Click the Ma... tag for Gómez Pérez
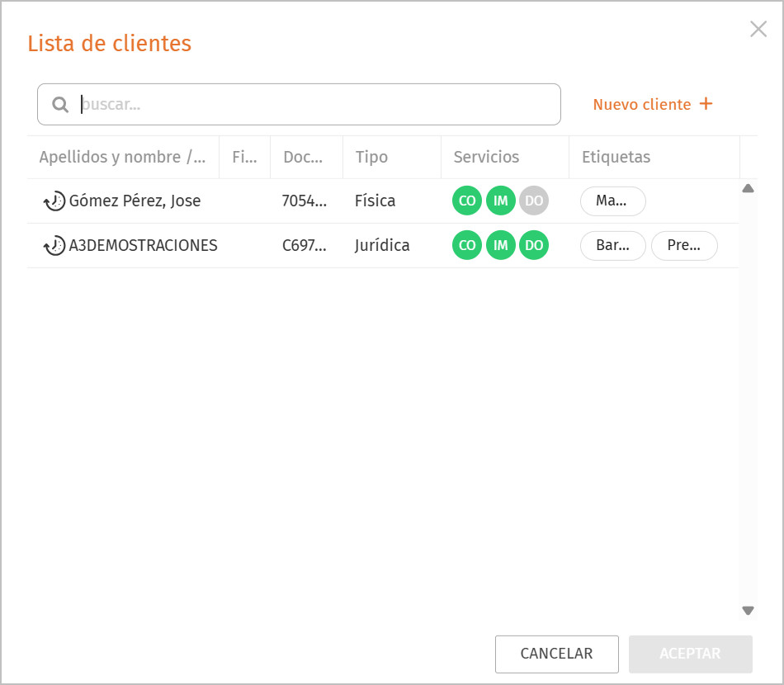This screenshot has width=784, height=685. [613, 201]
